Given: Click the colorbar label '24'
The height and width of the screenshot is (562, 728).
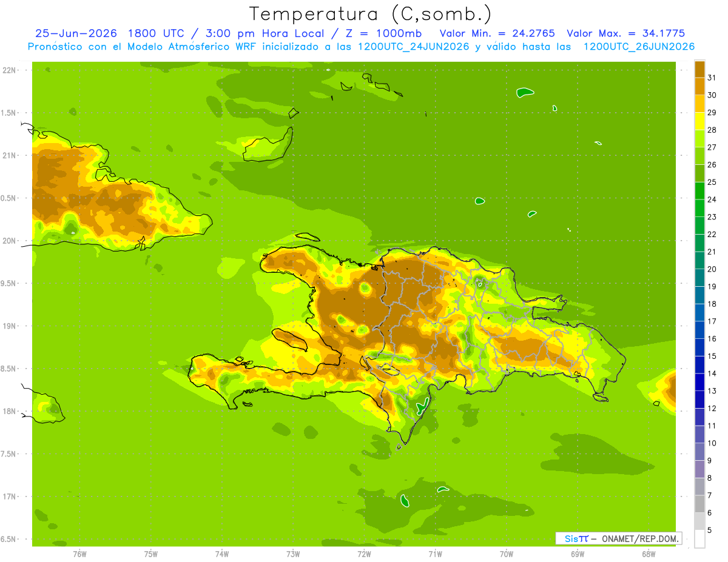Looking at the screenshot, I should pyautogui.click(x=712, y=199).
